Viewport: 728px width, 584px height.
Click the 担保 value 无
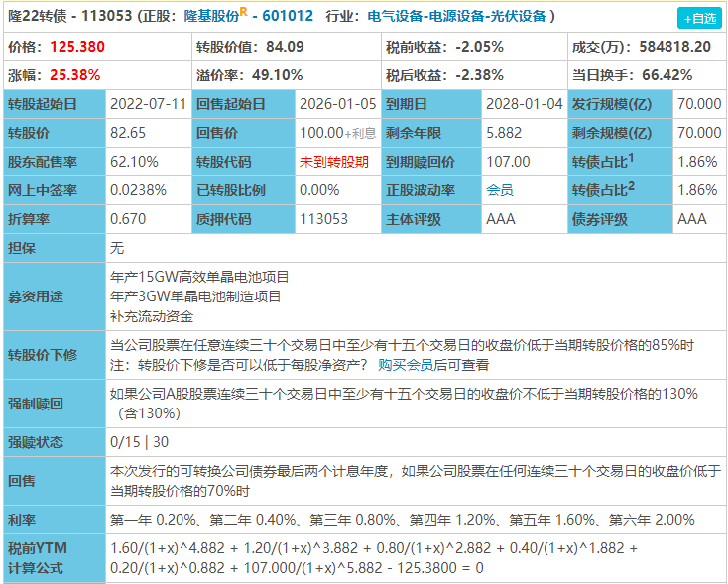117,248
